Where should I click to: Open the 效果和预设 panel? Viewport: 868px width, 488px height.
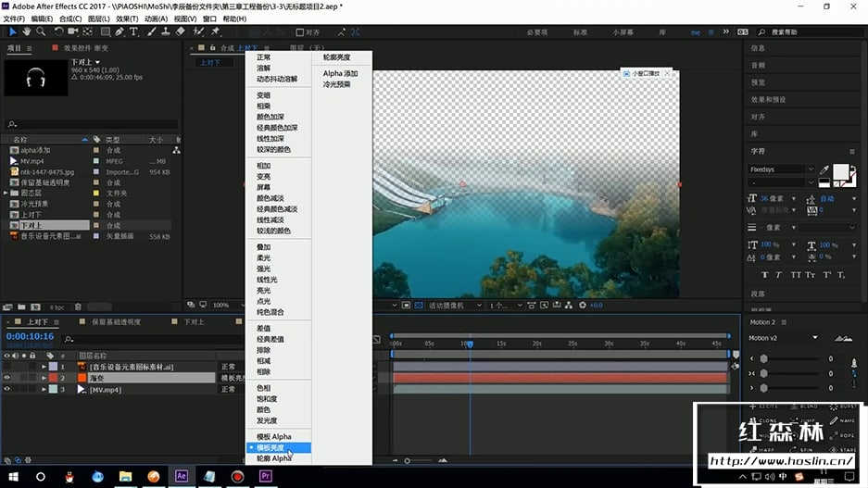(768, 99)
